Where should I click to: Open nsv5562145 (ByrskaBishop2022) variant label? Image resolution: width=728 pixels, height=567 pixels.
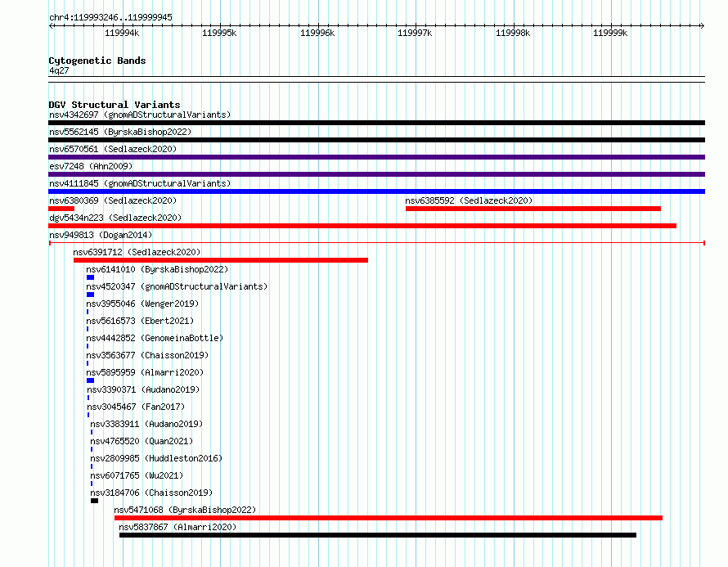coord(120,132)
